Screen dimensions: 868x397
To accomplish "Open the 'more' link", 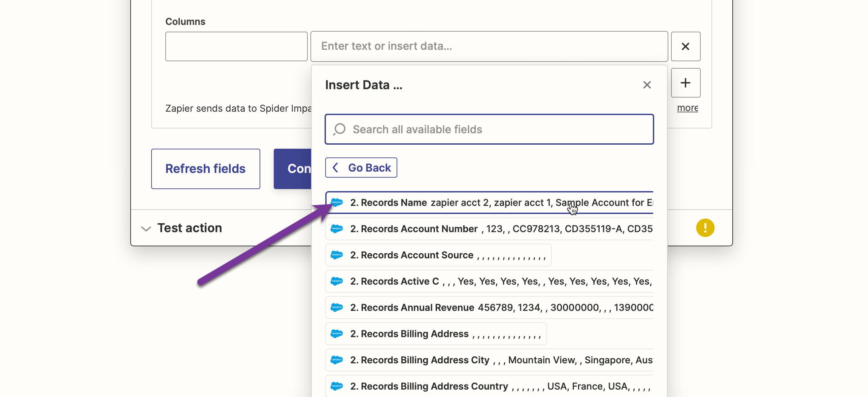I will tap(688, 108).
